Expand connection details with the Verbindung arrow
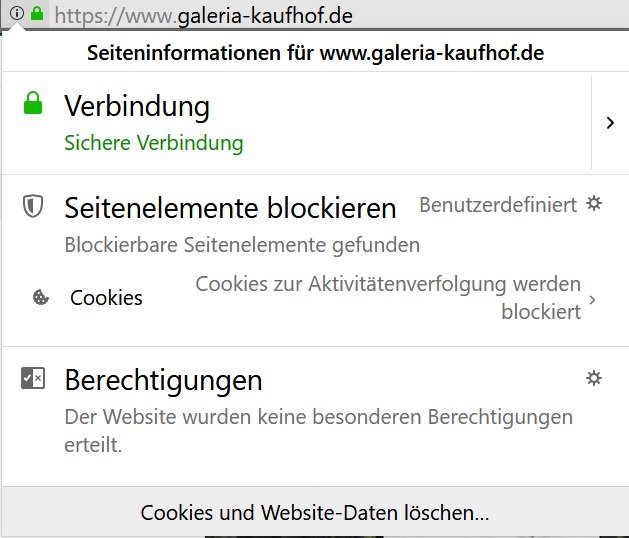This screenshot has height=538, width=629. (x=610, y=122)
